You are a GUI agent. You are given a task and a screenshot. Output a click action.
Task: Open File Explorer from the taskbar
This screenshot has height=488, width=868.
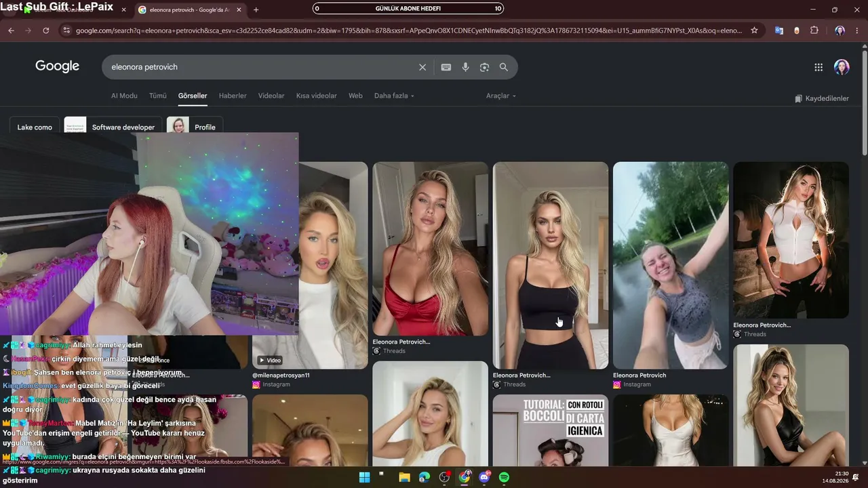[404, 477]
